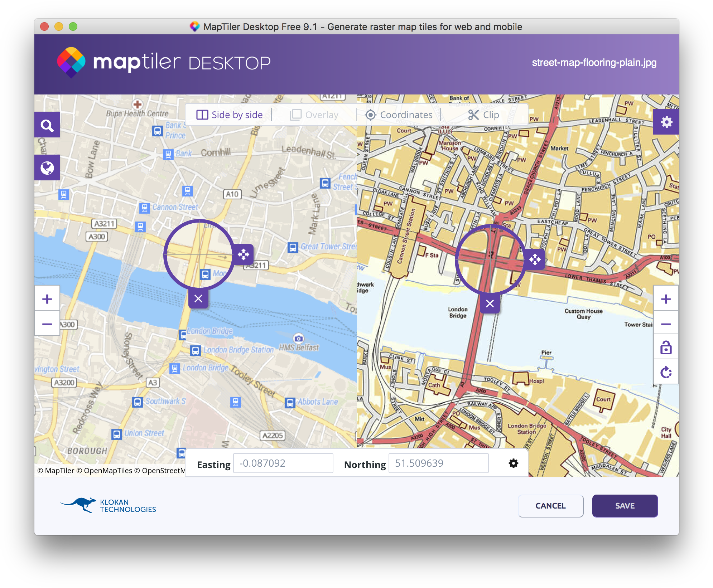Open the Coordinates tab

[x=399, y=115]
